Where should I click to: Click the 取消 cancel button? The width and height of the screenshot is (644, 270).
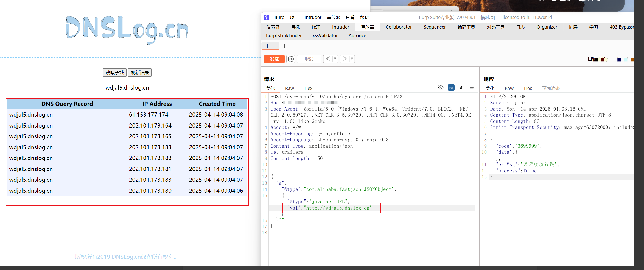click(x=309, y=59)
